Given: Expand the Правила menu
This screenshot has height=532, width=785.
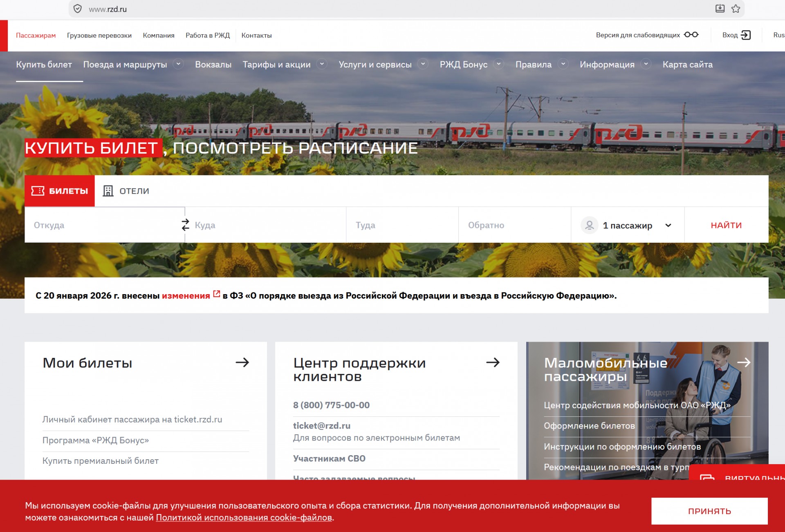Looking at the screenshot, I should click(563, 64).
